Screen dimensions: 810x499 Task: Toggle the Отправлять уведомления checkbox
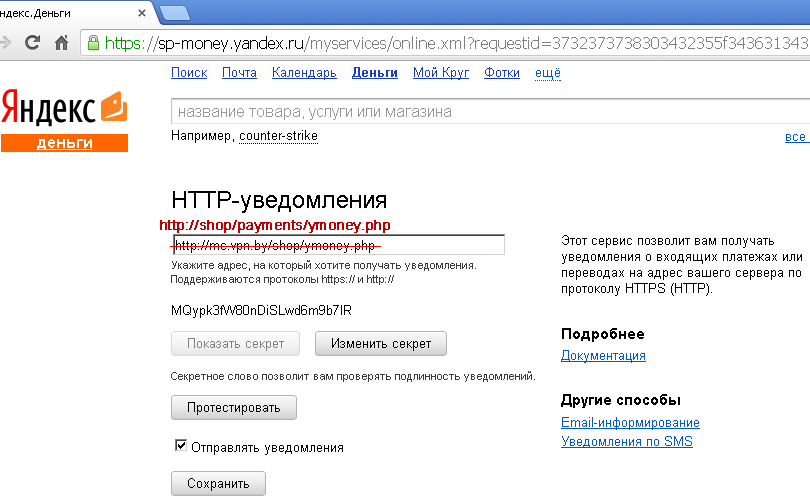click(x=181, y=446)
